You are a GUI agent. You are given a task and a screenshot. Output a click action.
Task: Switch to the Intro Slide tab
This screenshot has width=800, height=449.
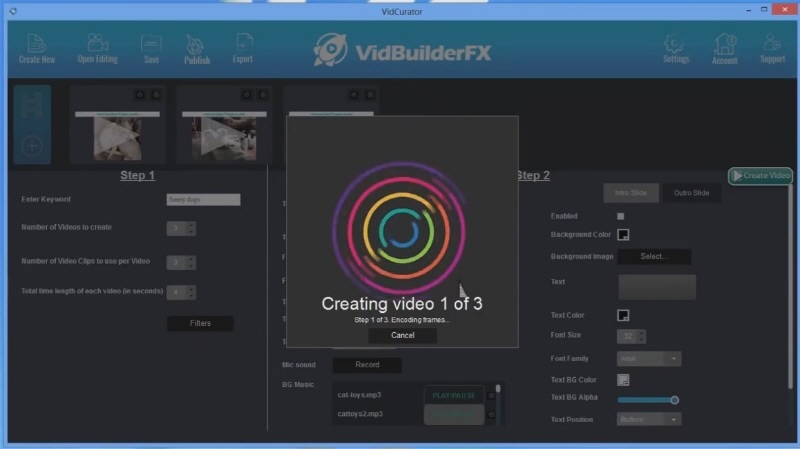coord(631,193)
